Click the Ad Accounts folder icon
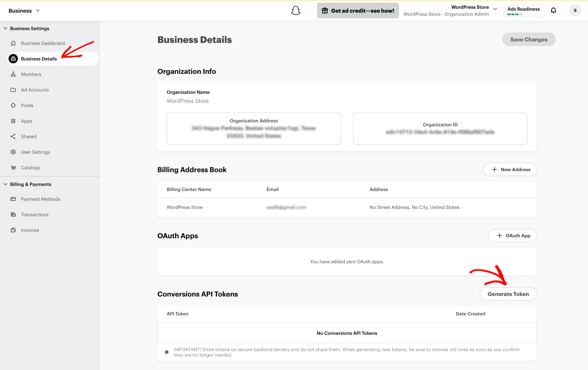 tap(13, 90)
